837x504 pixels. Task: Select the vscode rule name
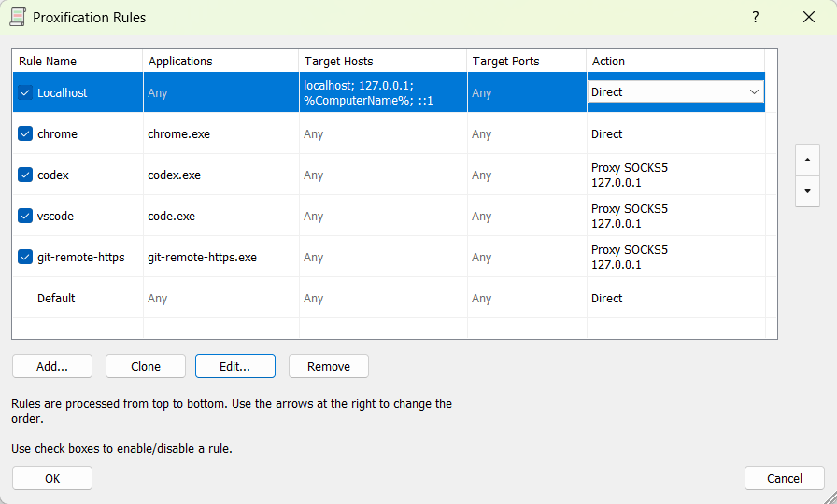pos(55,216)
